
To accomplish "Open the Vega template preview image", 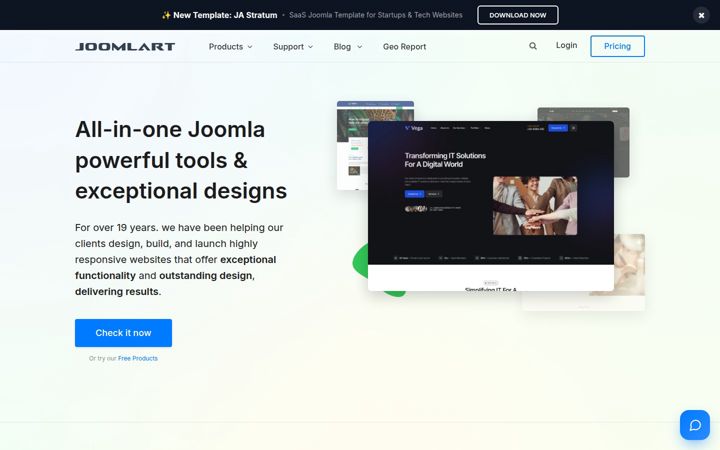I will coord(491,206).
